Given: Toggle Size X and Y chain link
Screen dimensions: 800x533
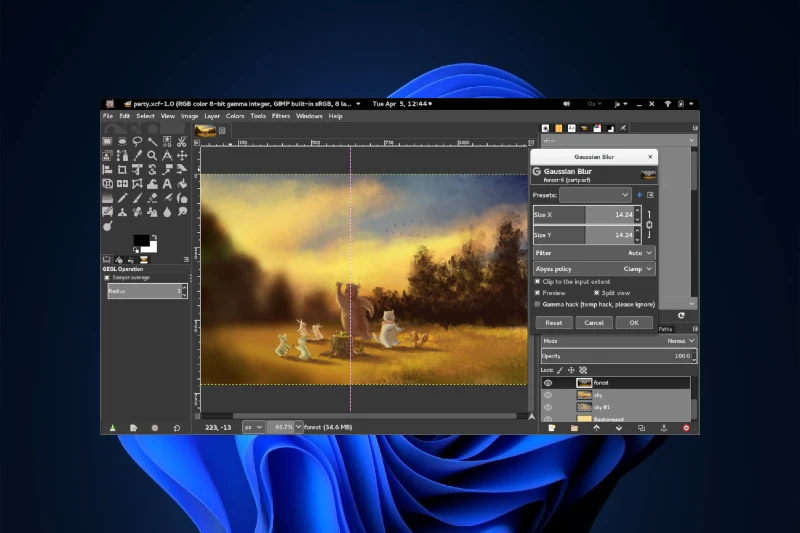Looking at the screenshot, I should point(649,224).
